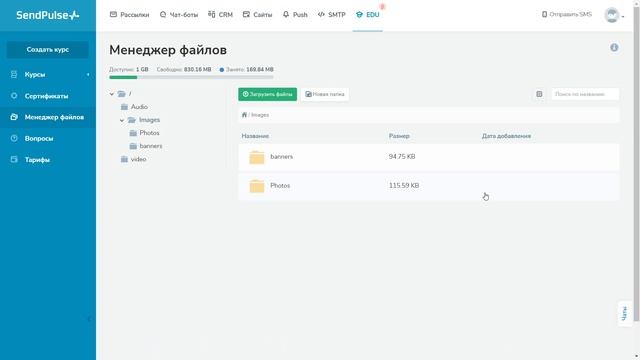Click the Курсы sidebar icon
Screen dimensions: 640x360
(x=14, y=74)
